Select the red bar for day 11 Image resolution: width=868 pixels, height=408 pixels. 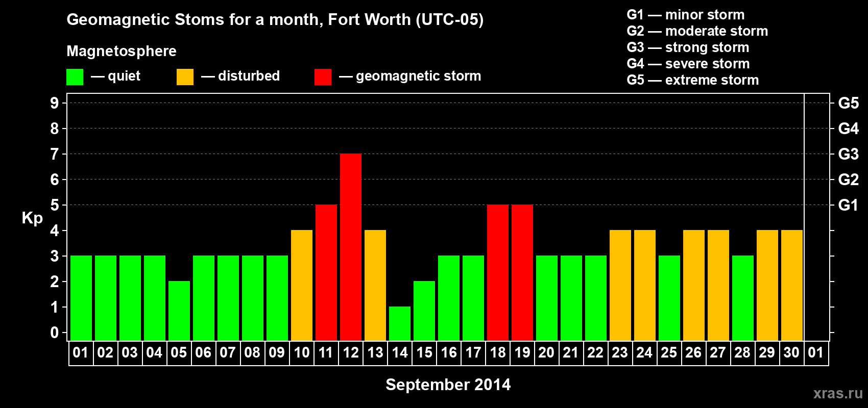(326, 272)
